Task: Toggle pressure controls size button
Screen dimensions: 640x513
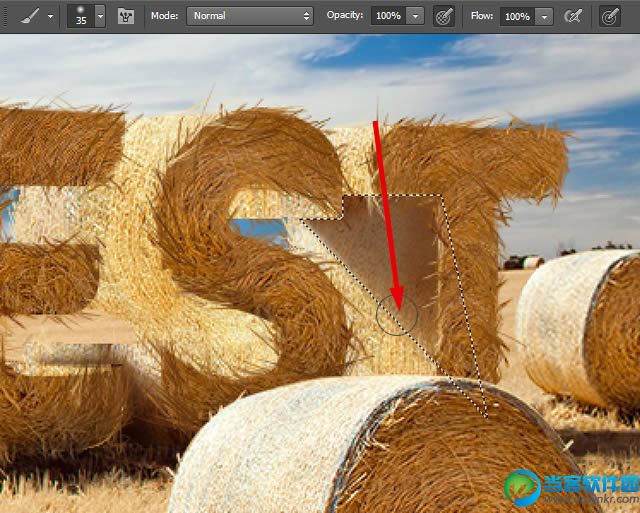Action: 610,16
